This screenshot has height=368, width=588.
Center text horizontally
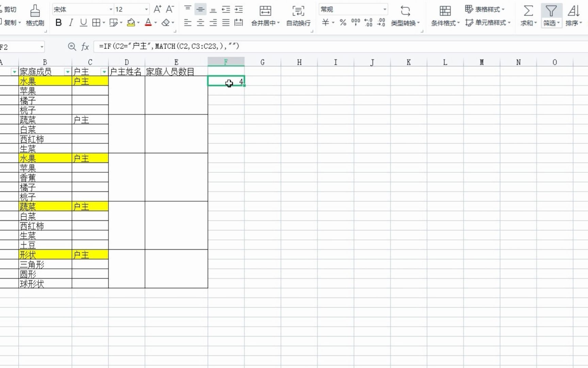[x=200, y=23]
